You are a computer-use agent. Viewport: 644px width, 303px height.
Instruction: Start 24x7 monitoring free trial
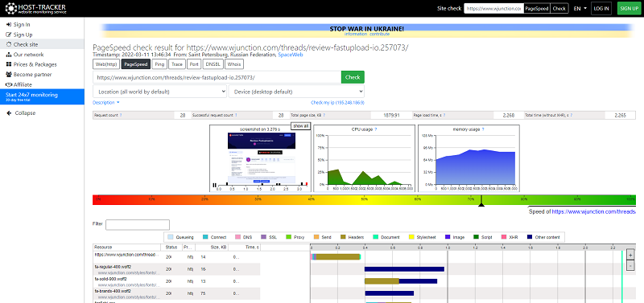point(42,96)
